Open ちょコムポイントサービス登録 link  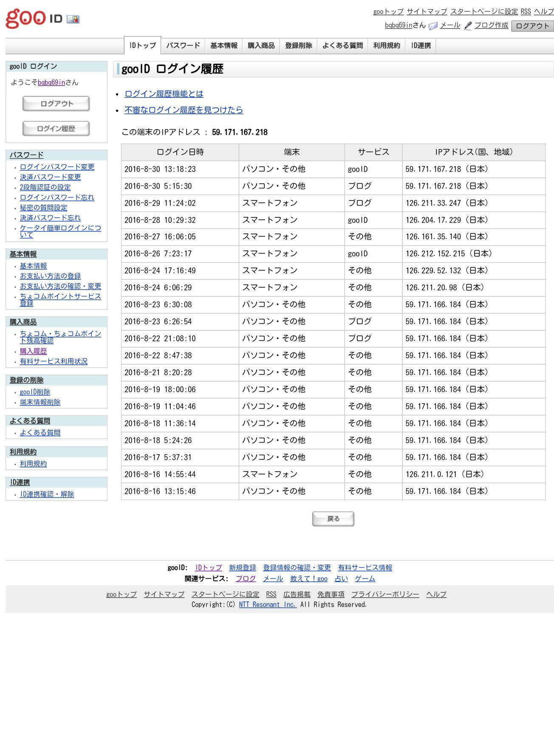click(60, 300)
